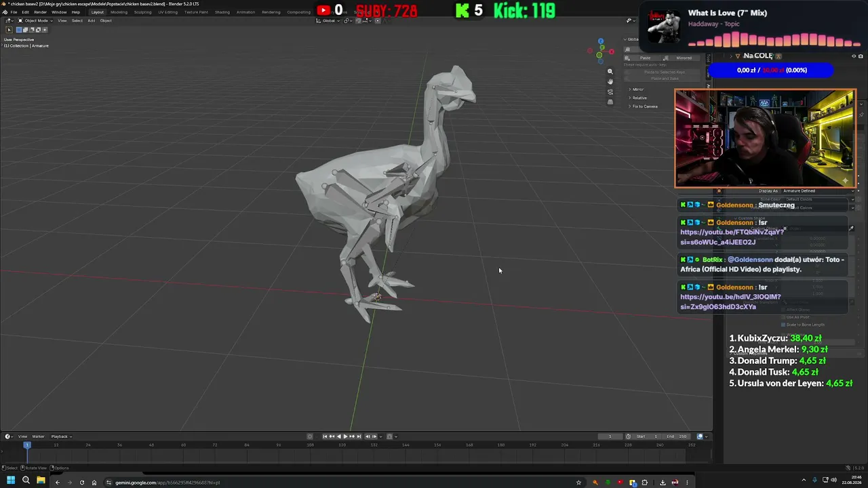The width and height of the screenshot is (868, 488).
Task: Jump to the next keyframe
Action: (353, 436)
